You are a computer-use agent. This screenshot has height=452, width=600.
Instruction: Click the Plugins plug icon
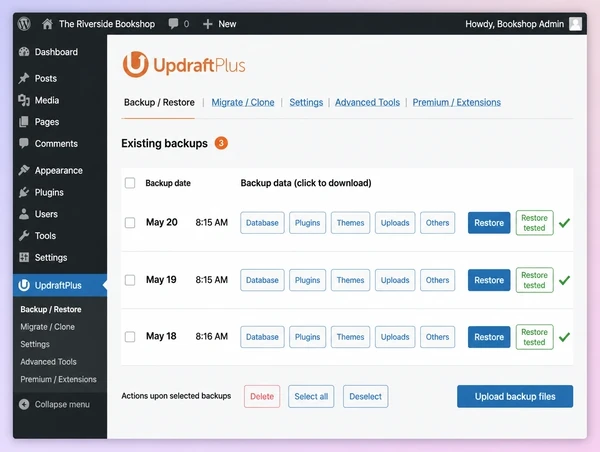pos(24,192)
